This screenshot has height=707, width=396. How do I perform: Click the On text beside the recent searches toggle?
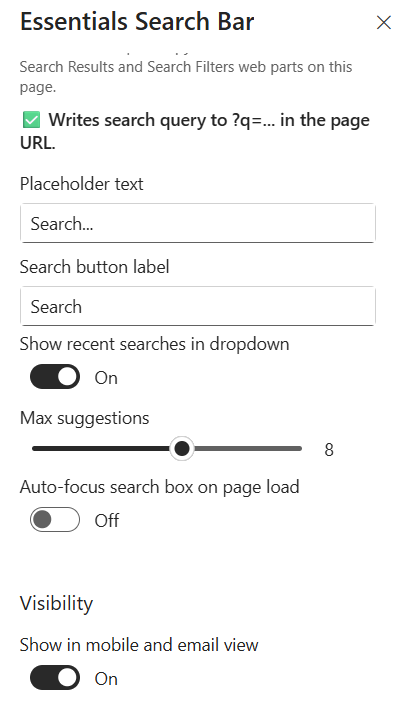(106, 377)
